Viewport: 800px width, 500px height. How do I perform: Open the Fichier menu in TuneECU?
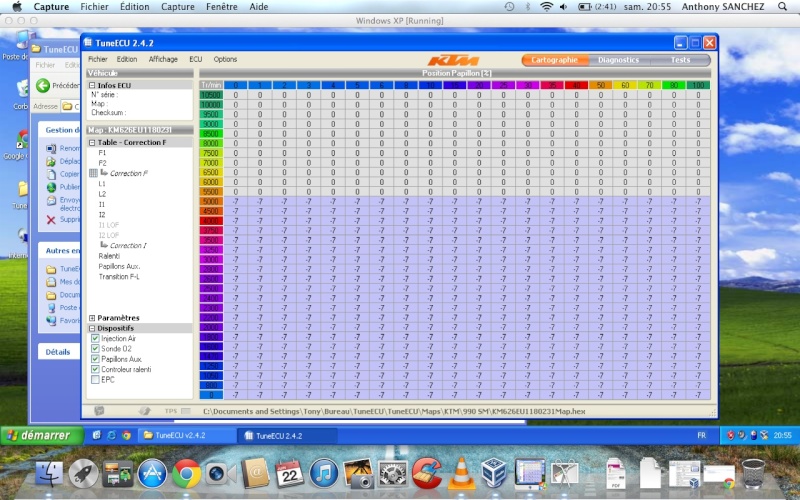click(97, 59)
